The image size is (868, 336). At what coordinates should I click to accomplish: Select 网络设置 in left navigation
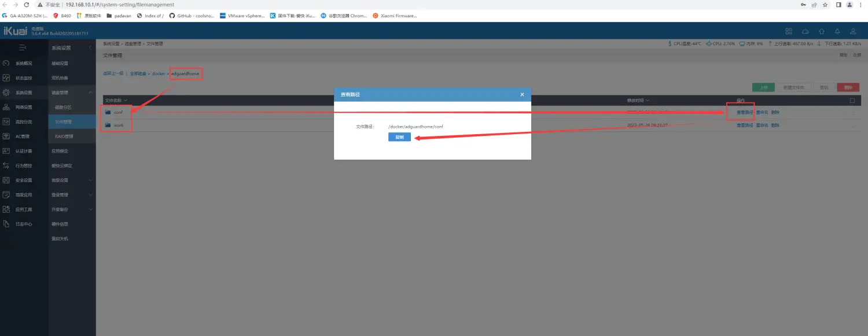click(24, 107)
